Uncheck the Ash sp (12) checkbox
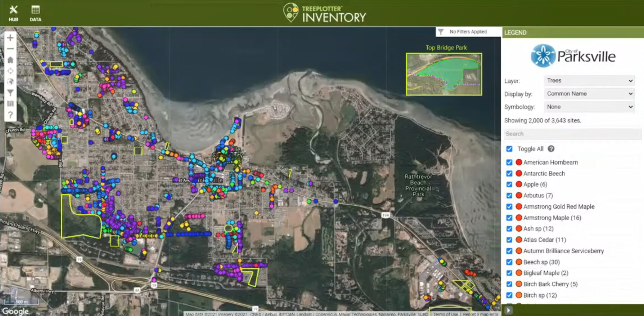This screenshot has height=316, width=644. pyautogui.click(x=509, y=229)
